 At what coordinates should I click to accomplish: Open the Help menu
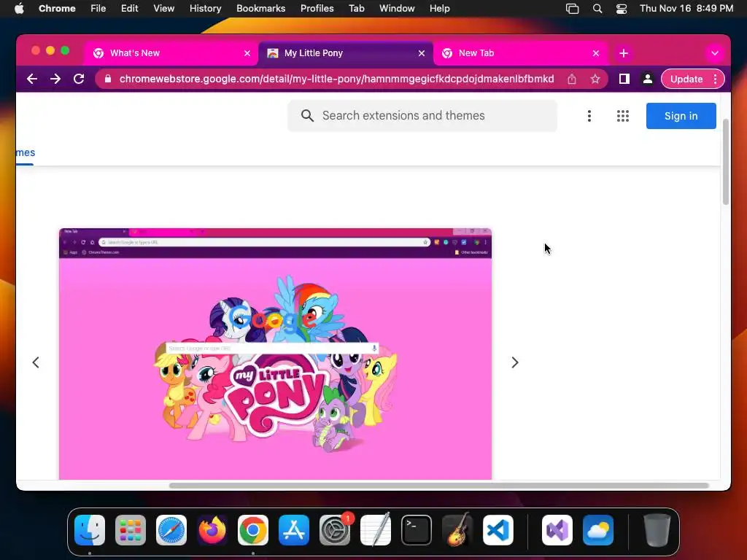coord(439,9)
